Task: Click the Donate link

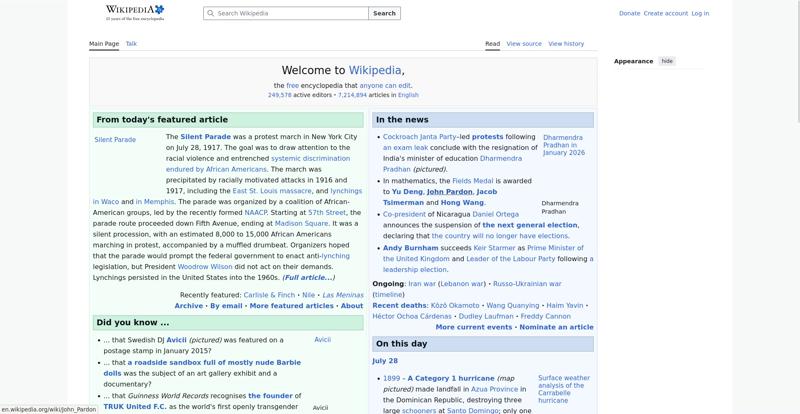Action: [x=629, y=13]
